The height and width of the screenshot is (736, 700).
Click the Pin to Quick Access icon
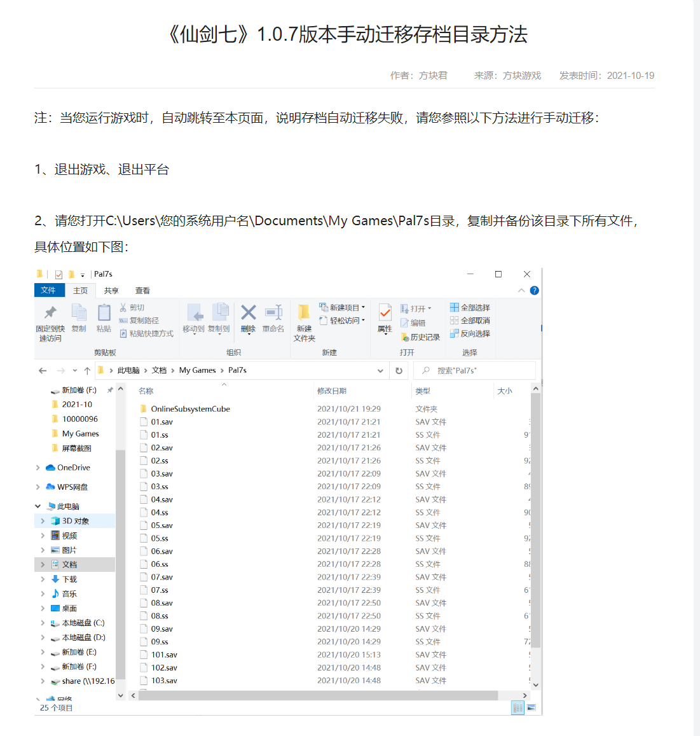pyautogui.click(x=50, y=313)
